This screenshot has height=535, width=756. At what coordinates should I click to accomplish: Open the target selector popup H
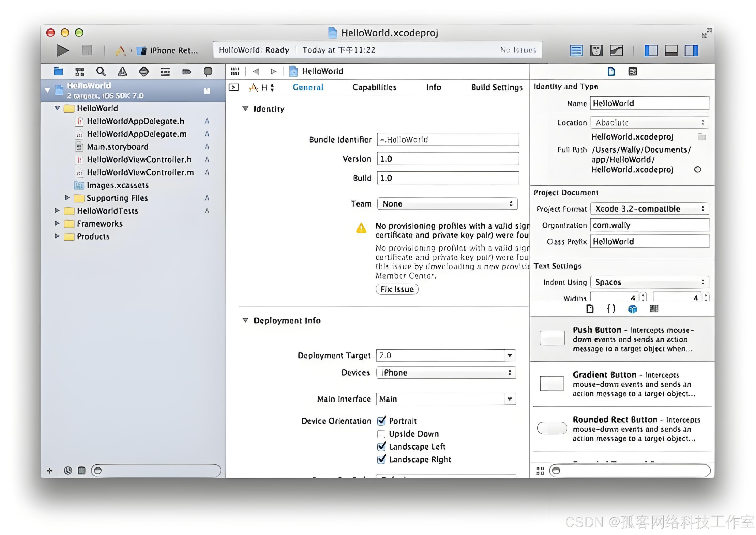pos(262,87)
